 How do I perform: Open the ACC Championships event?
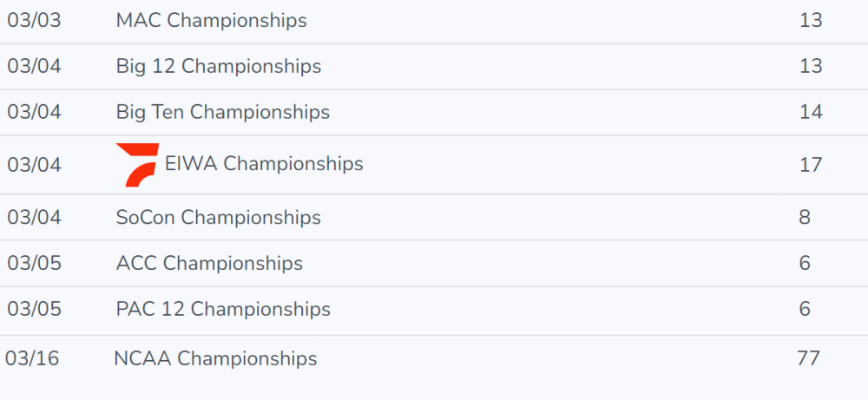click(x=210, y=264)
